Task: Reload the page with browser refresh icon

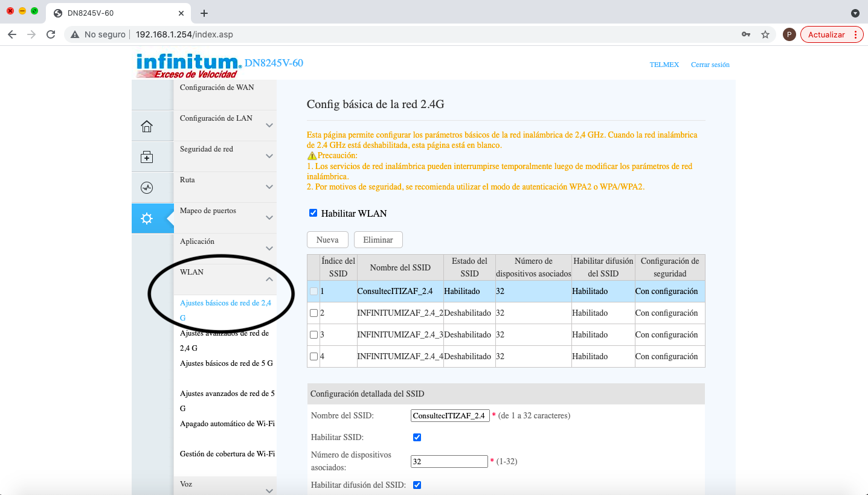Action: pyautogui.click(x=51, y=34)
